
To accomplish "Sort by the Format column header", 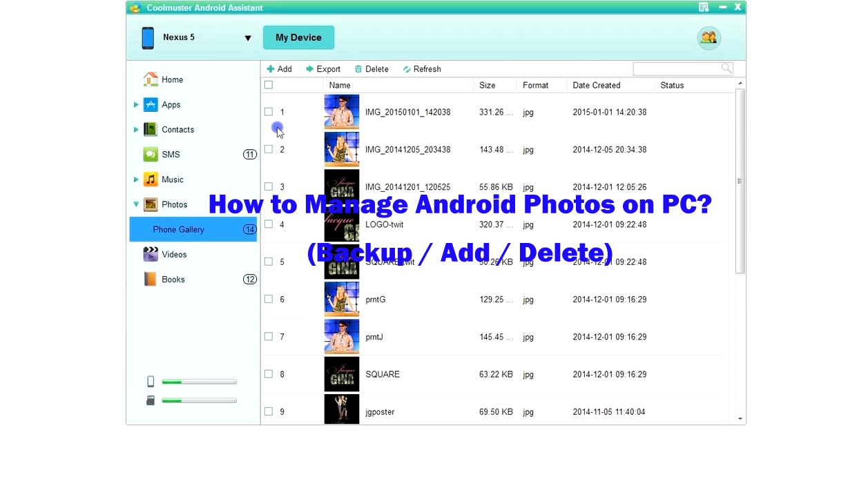I will [542, 85].
